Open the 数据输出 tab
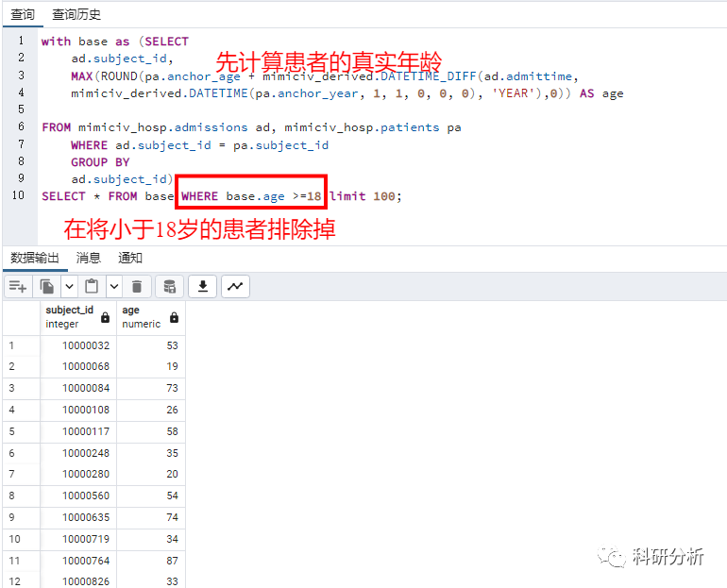Image resolution: width=727 pixels, height=588 pixels. [x=35, y=258]
